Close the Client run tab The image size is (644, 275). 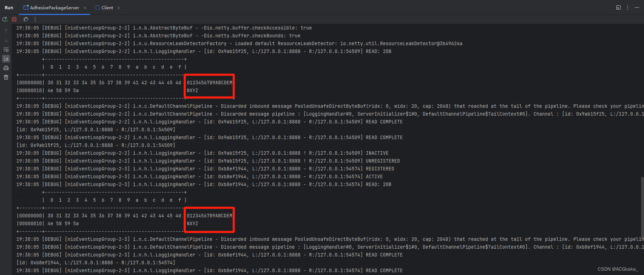pyautogui.click(x=119, y=8)
